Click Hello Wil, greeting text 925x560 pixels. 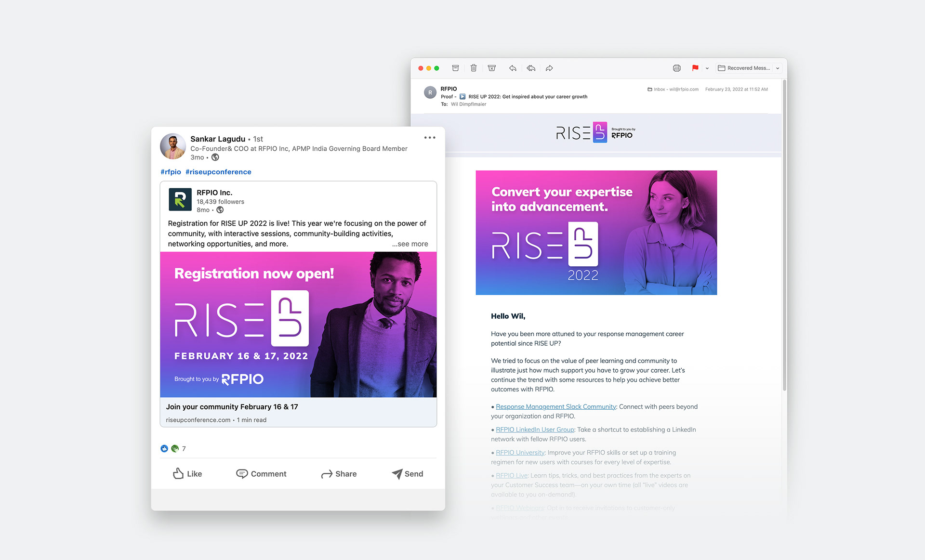point(508,316)
